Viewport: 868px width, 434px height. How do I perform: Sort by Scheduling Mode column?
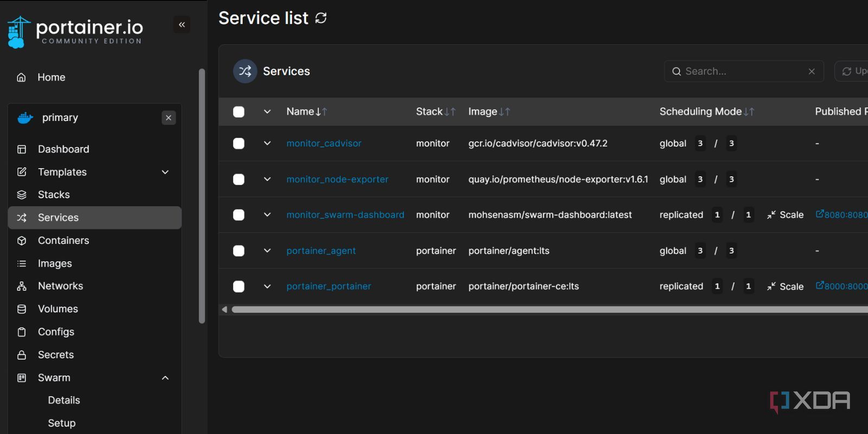tap(707, 112)
